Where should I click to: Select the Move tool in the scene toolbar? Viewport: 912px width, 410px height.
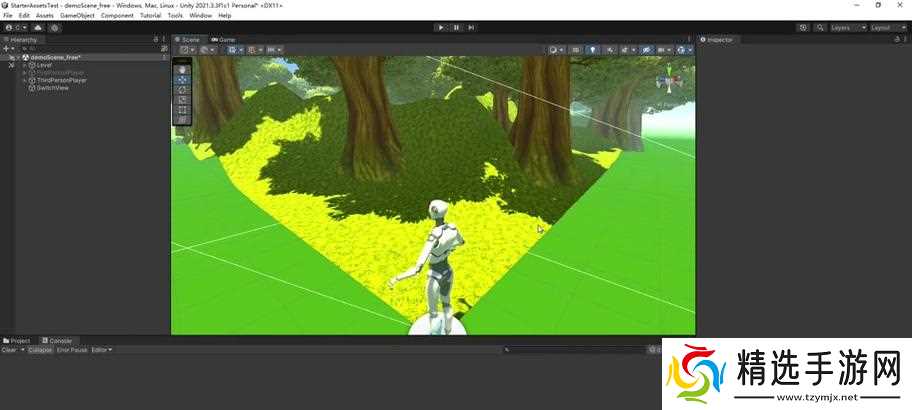point(182,80)
